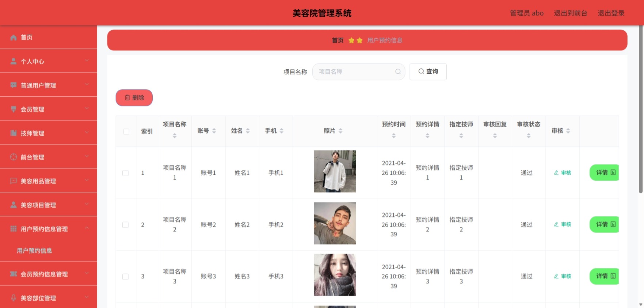Viewport: 644px width, 308px height.
Task: Collapse the 用户预约信息管理 menu chevron
Action: pyautogui.click(x=87, y=228)
